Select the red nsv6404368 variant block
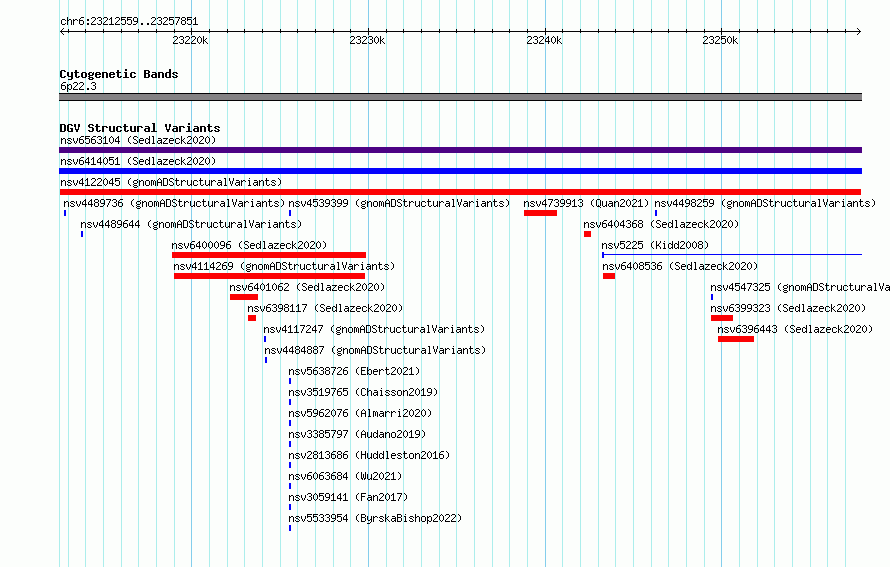 pyautogui.click(x=587, y=234)
